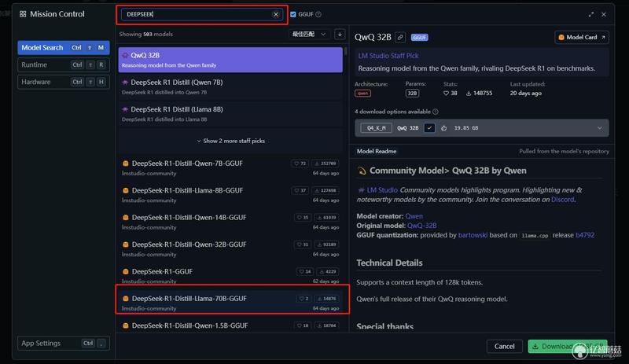629x364 pixels.
Task: Click the likes count on DeepSeek-R1-GGUF
Action: [x=304, y=271]
